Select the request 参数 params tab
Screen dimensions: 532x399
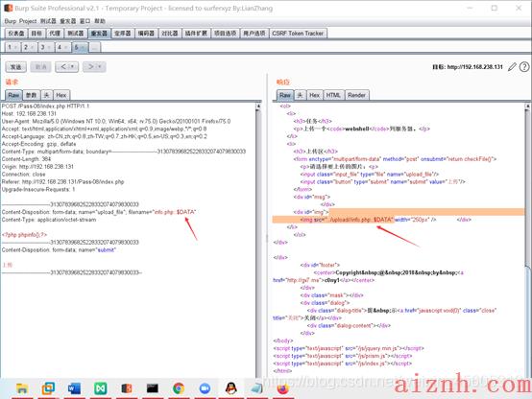point(32,95)
